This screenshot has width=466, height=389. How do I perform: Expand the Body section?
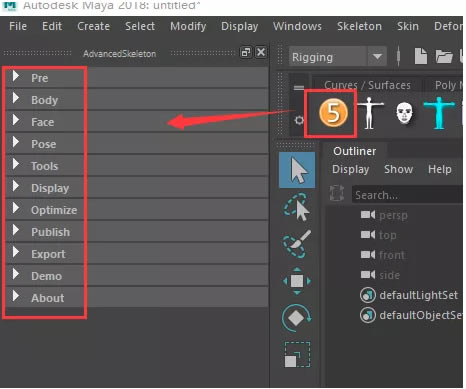[x=137, y=100]
